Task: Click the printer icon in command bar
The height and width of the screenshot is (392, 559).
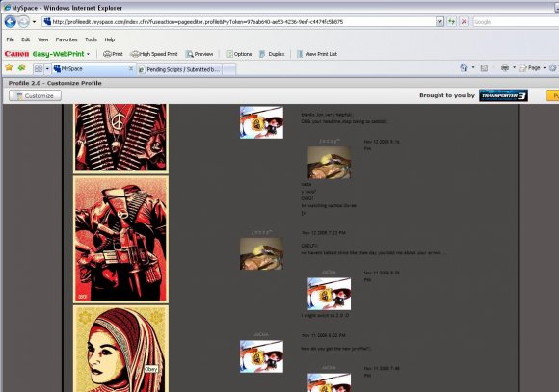Action: [505, 67]
